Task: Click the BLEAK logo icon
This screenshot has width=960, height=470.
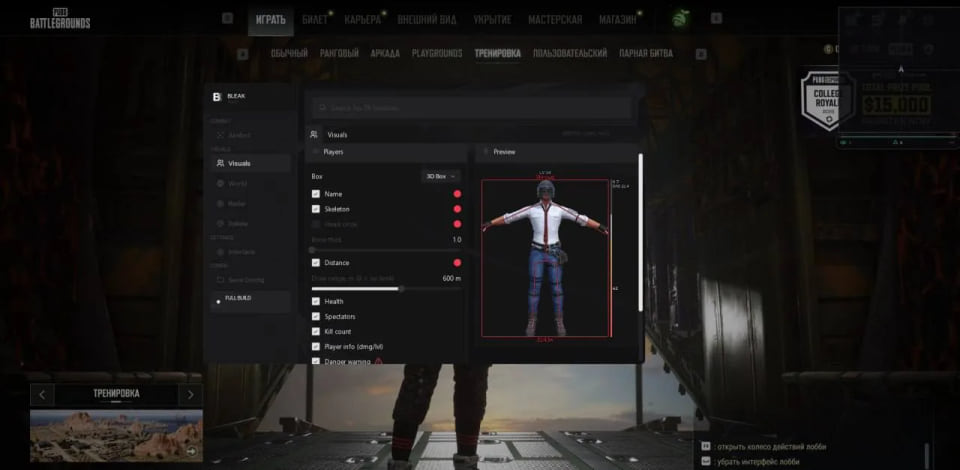Action: point(216,97)
